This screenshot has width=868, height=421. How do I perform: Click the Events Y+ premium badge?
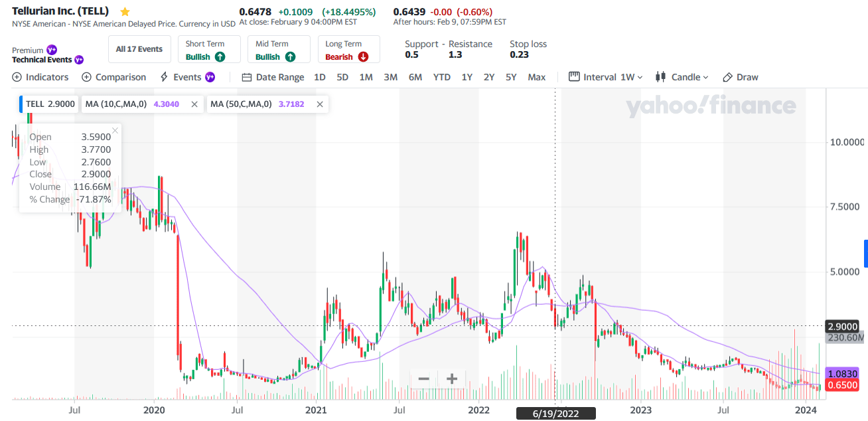pos(210,77)
